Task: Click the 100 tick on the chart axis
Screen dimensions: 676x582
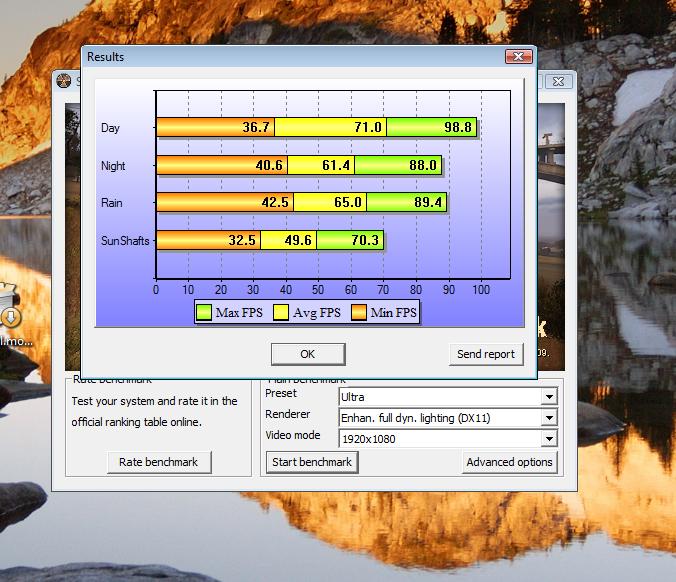Action: (481, 289)
